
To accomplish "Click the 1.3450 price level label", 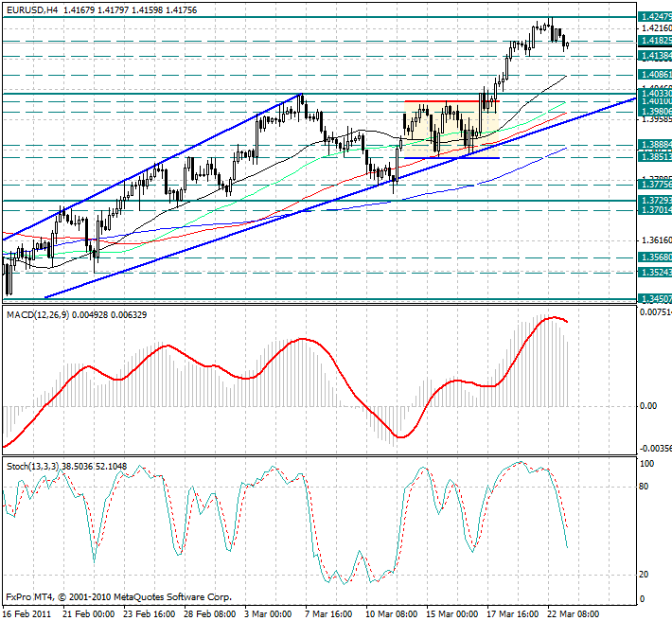I will [x=655, y=298].
